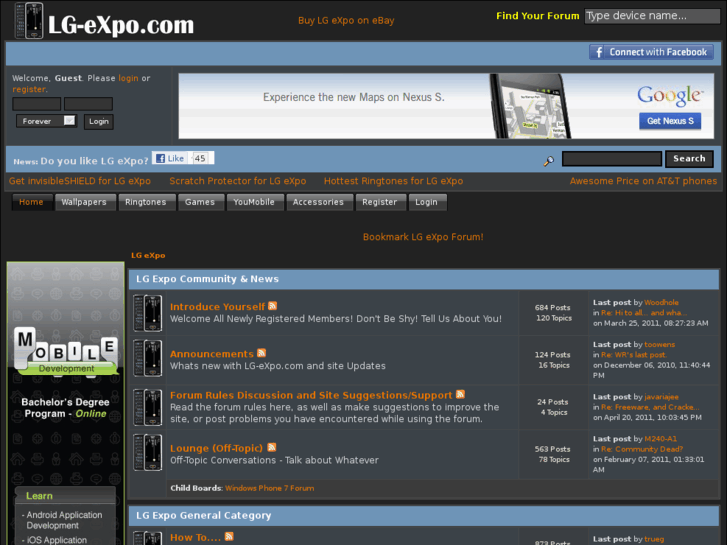Open last post Re: Freeware, and Cracke...
The image size is (727, 545).
pyautogui.click(x=650, y=407)
